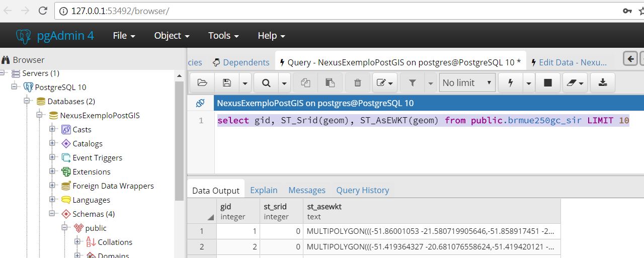Open the Save options dropdown arrow
The width and height of the screenshot is (644, 258).
(245, 82)
